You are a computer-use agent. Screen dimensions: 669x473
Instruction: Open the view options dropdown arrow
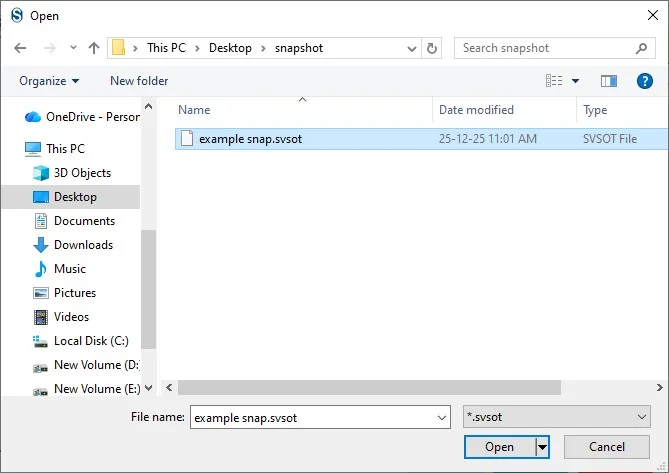[576, 81]
